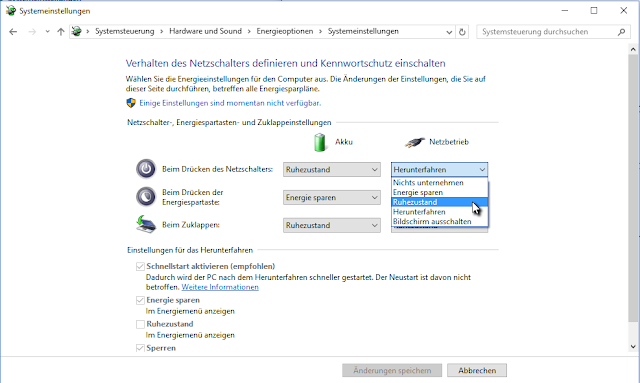Toggle Energie sparen energy menu checkbox
The height and width of the screenshot is (383, 640).
click(140, 301)
